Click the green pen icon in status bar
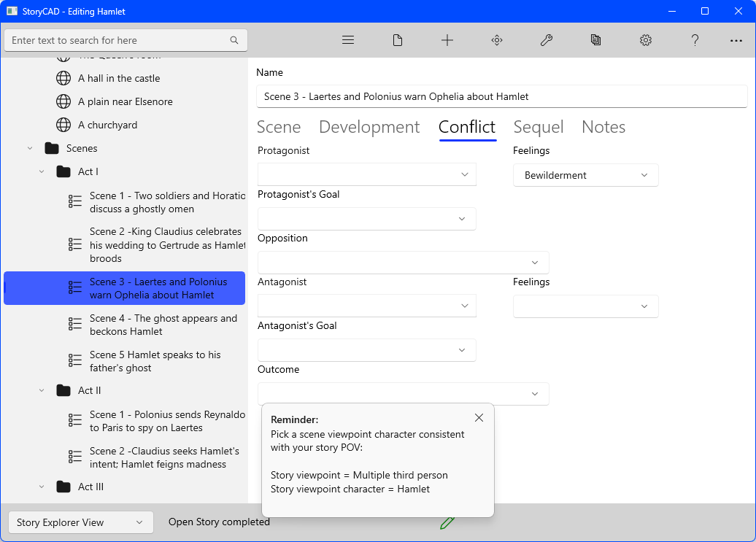Viewport: 756px width, 542px height. pos(447,522)
